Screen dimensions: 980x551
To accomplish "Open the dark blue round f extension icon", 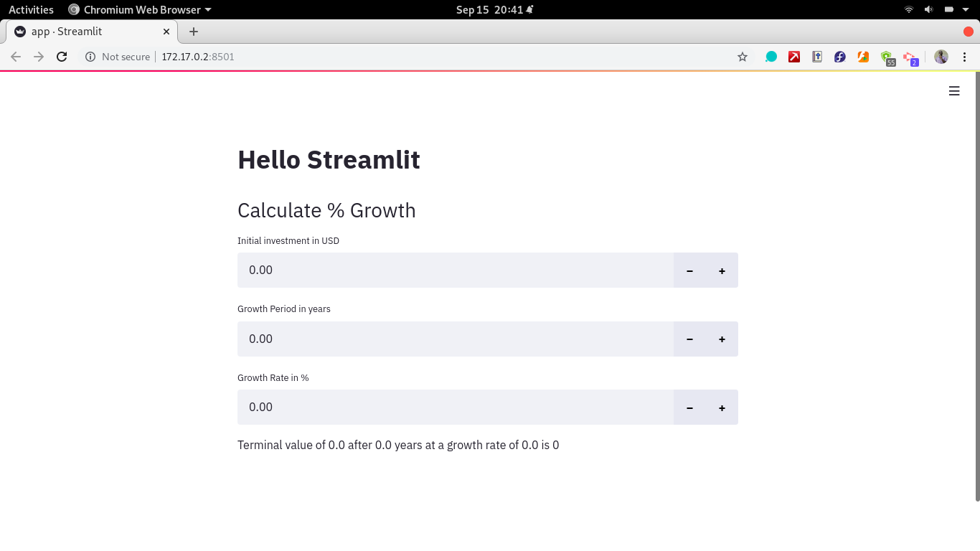I will (x=840, y=57).
